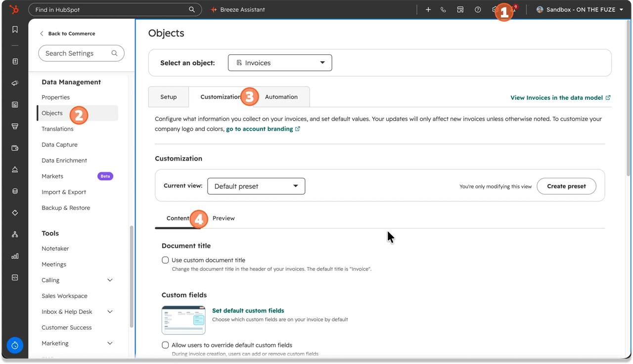Click the custom fields preview thumbnail

tap(183, 320)
